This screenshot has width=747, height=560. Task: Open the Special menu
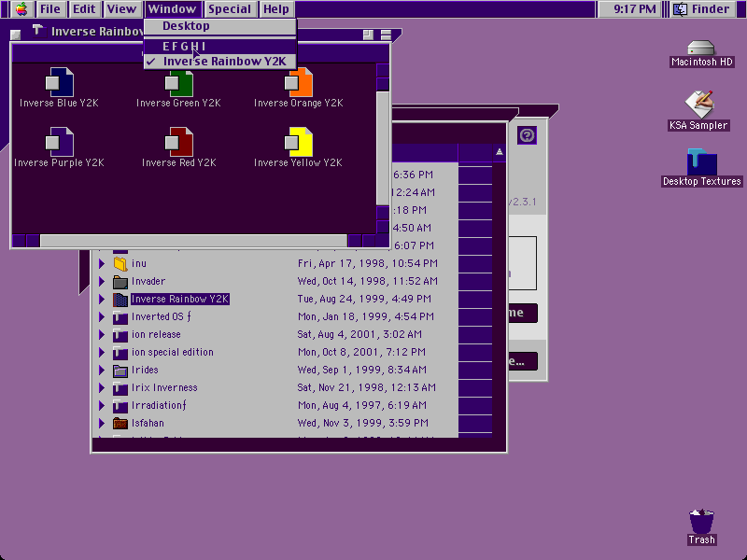point(230,9)
